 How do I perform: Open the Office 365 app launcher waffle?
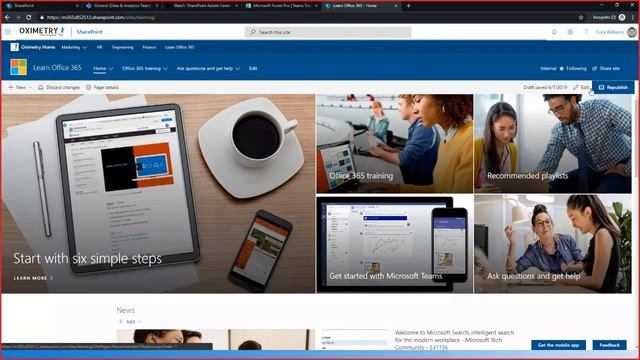(8, 32)
